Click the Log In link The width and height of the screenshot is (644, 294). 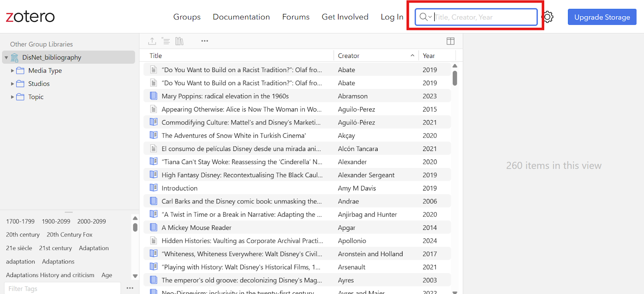click(392, 17)
